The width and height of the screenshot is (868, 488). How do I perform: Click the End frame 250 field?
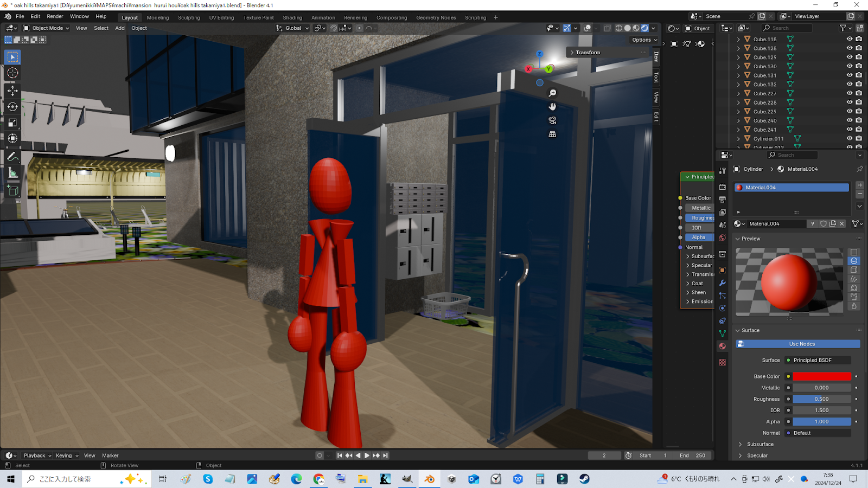[693, 455]
